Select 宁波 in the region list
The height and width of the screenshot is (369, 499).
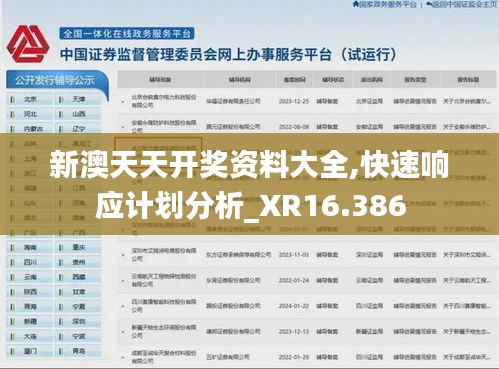click(x=79, y=337)
